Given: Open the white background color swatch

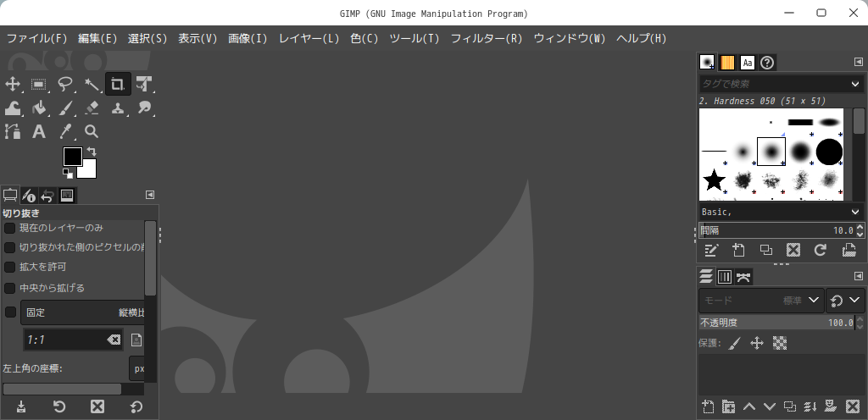Looking at the screenshot, I should pos(88,170).
